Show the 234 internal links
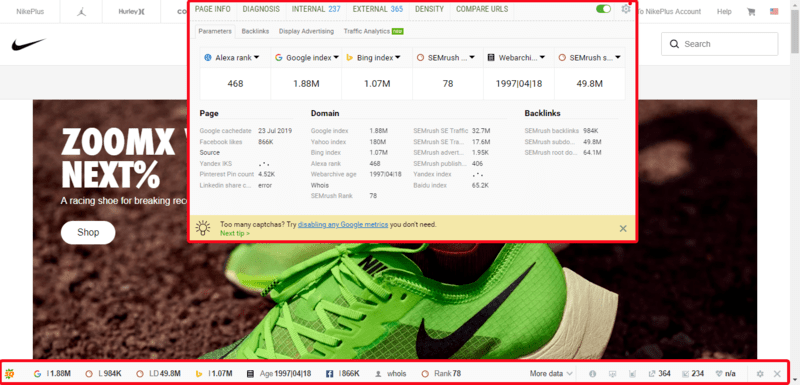800x385 pixels. point(693,374)
